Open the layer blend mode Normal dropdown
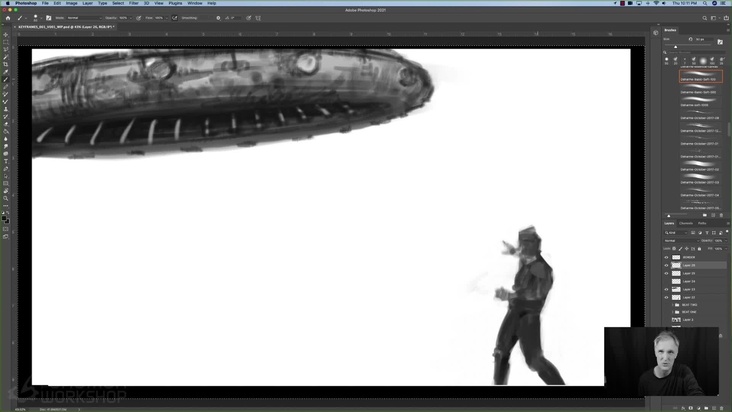The width and height of the screenshot is (732, 412). [681, 241]
